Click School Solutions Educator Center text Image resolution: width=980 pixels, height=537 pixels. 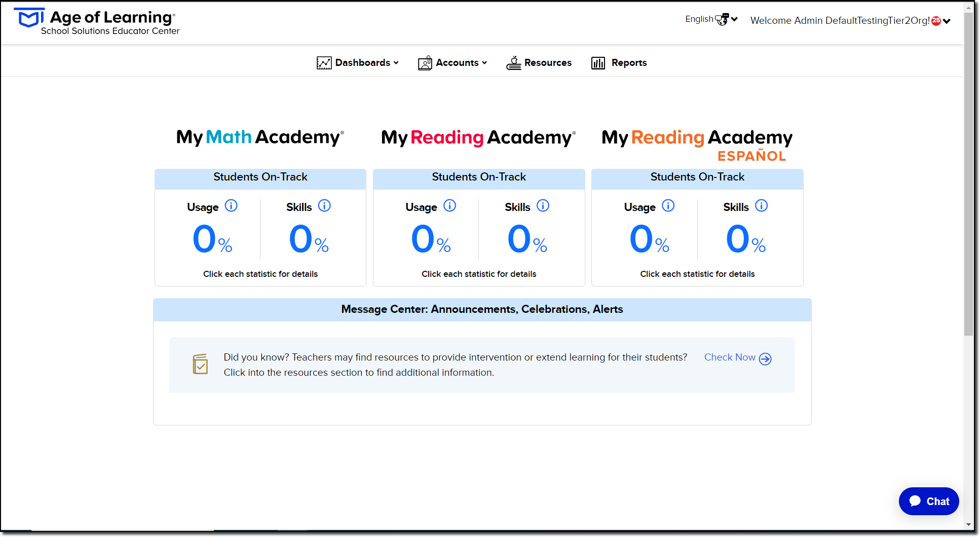(110, 31)
